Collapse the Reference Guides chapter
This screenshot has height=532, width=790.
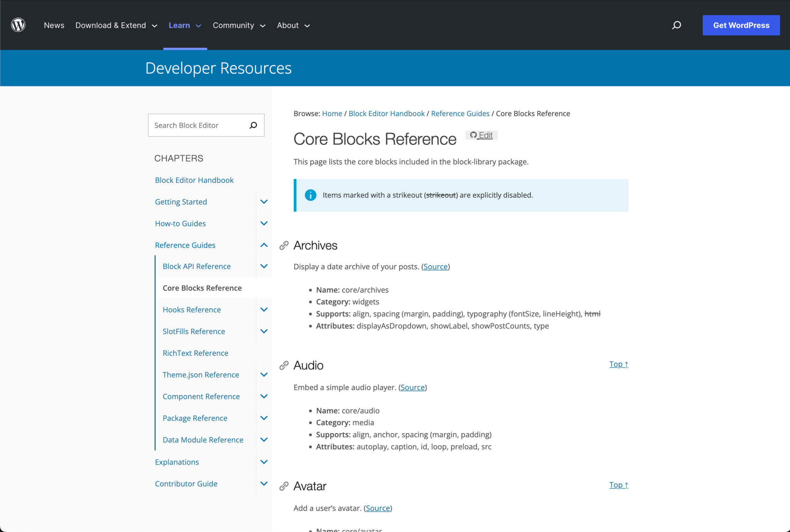(264, 245)
